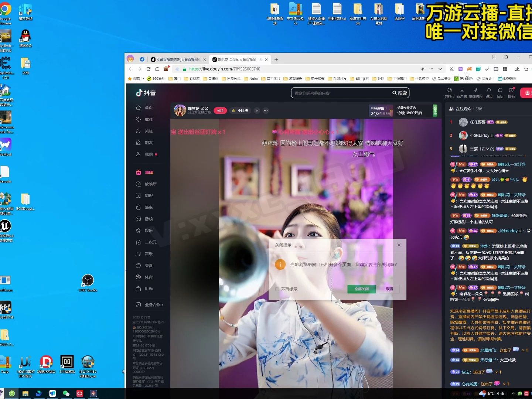Click the 二次元 sidebar icon
This screenshot has height=399, width=532.
tap(138, 242)
